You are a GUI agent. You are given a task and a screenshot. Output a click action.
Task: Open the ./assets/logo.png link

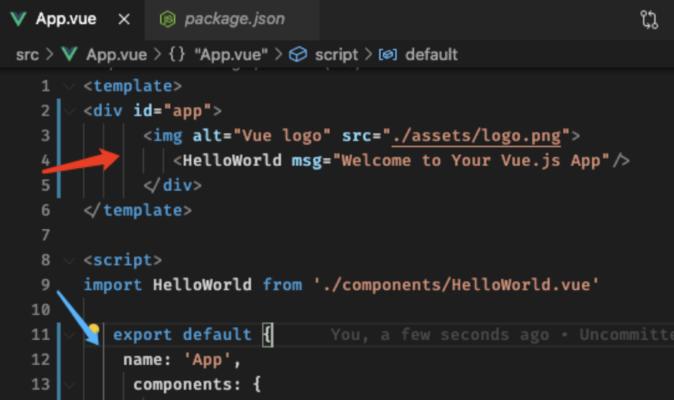coord(476,136)
